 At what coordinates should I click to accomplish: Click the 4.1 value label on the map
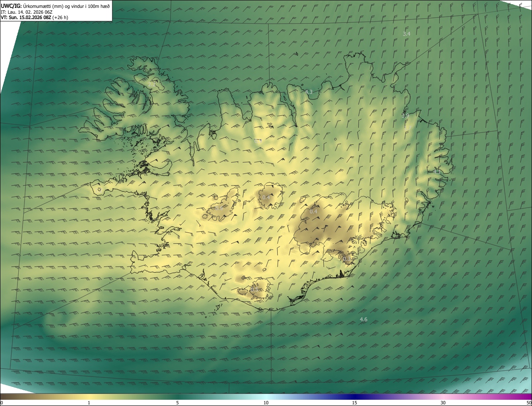click(436, 171)
